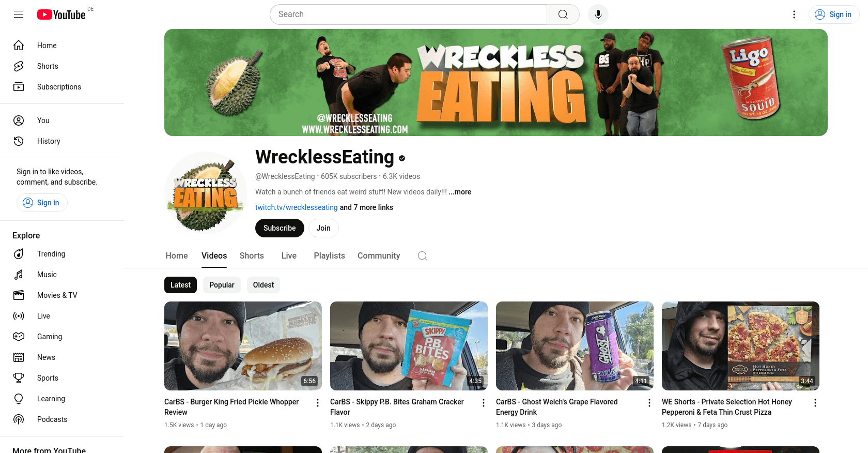Select the Latest sort chip
The height and width of the screenshot is (453, 868).
(x=180, y=285)
